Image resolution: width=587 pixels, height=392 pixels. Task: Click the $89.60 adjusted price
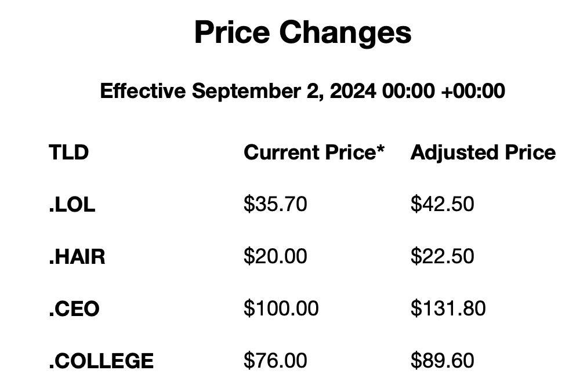point(442,361)
